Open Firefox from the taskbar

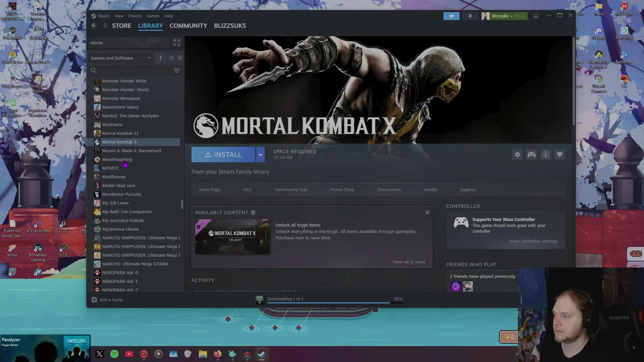tap(217, 354)
